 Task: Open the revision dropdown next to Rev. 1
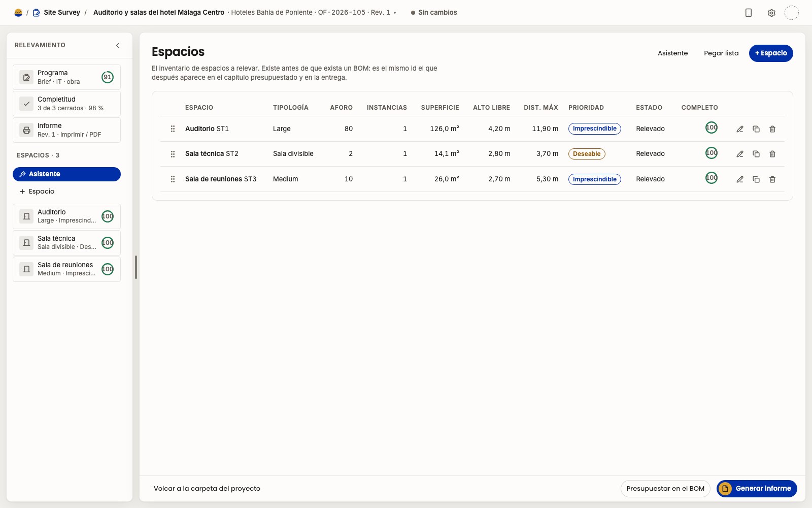click(395, 13)
